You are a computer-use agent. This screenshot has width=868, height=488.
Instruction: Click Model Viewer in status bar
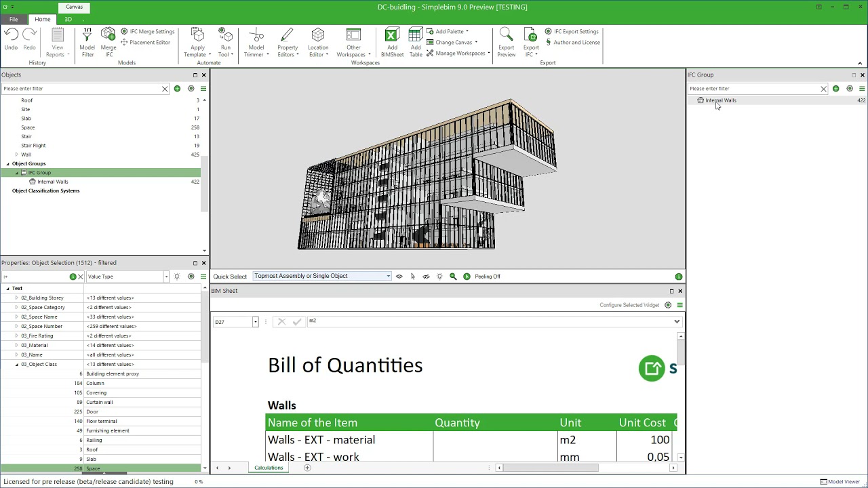point(840,481)
